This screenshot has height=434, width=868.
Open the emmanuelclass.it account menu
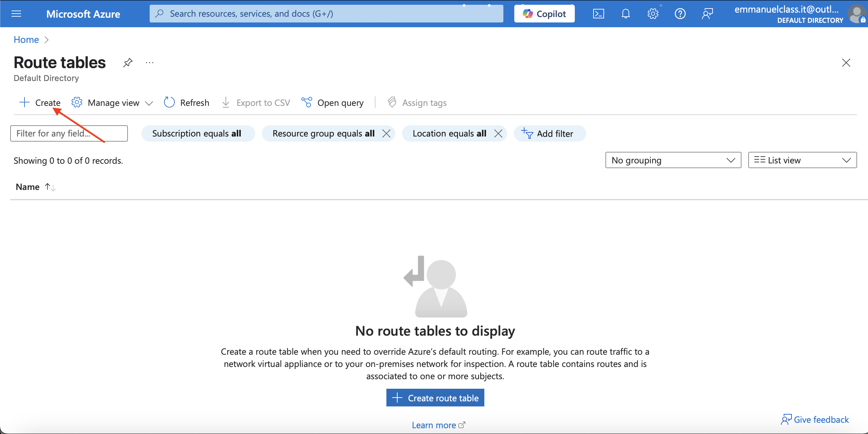pyautogui.click(x=789, y=14)
